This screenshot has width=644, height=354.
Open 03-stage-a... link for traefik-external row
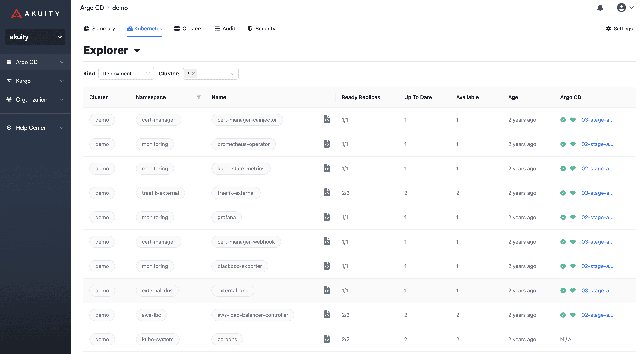click(x=597, y=193)
